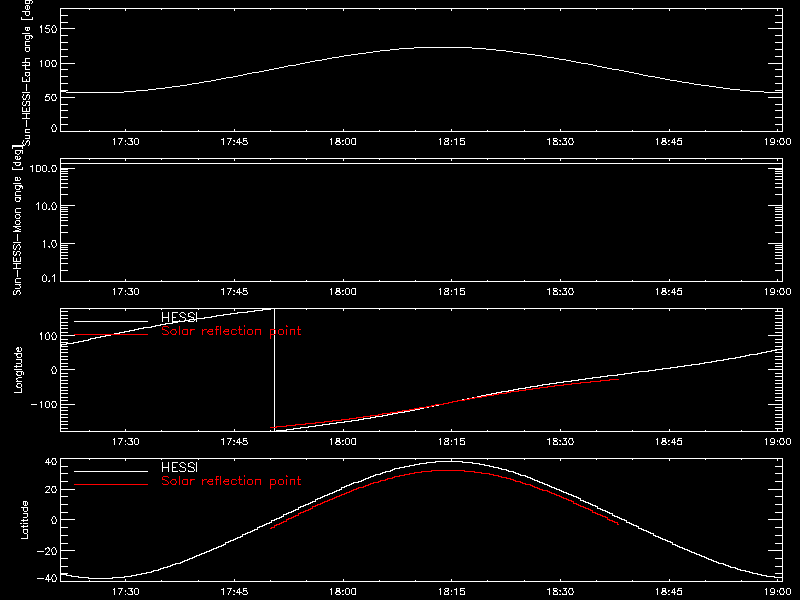
Task: Click 17:45 label under Earth angle plot
Action: click(x=234, y=142)
